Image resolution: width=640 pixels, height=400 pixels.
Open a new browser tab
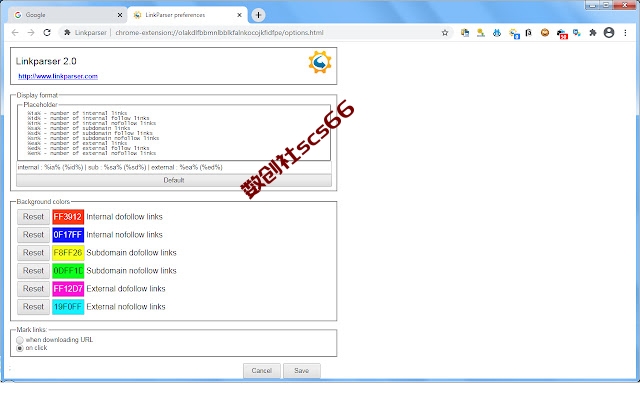(258, 15)
